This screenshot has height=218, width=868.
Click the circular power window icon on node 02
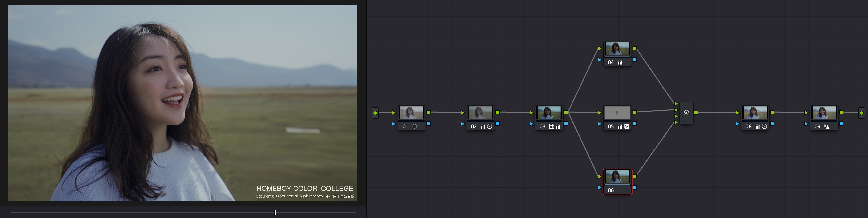490,126
